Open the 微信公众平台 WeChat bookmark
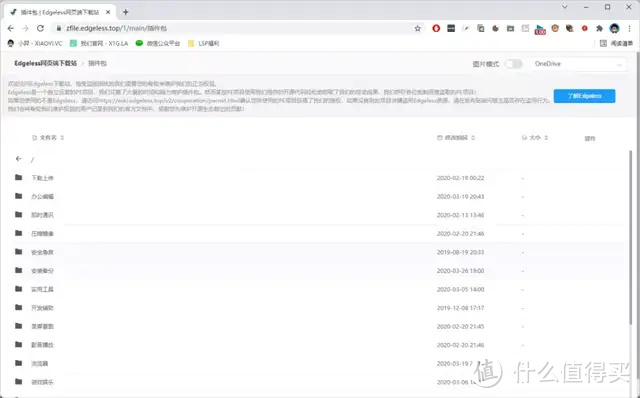 pyautogui.click(x=158, y=43)
